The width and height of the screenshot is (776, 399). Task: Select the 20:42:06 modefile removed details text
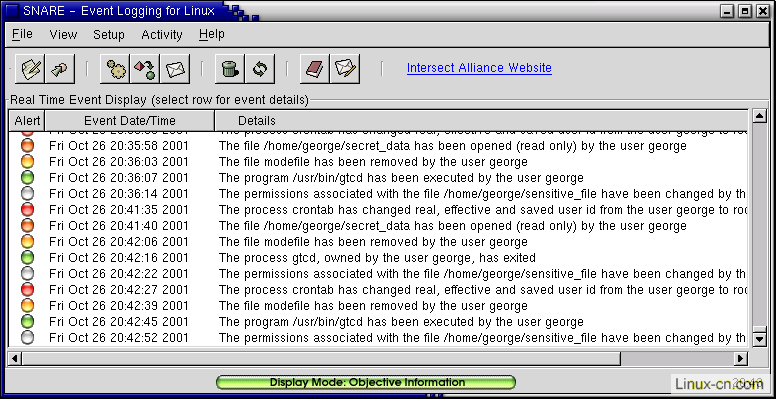point(373,242)
